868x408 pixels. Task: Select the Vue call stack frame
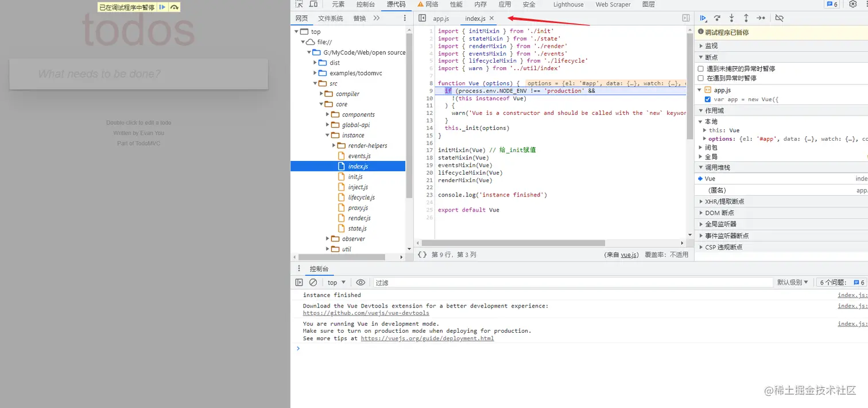(781, 179)
